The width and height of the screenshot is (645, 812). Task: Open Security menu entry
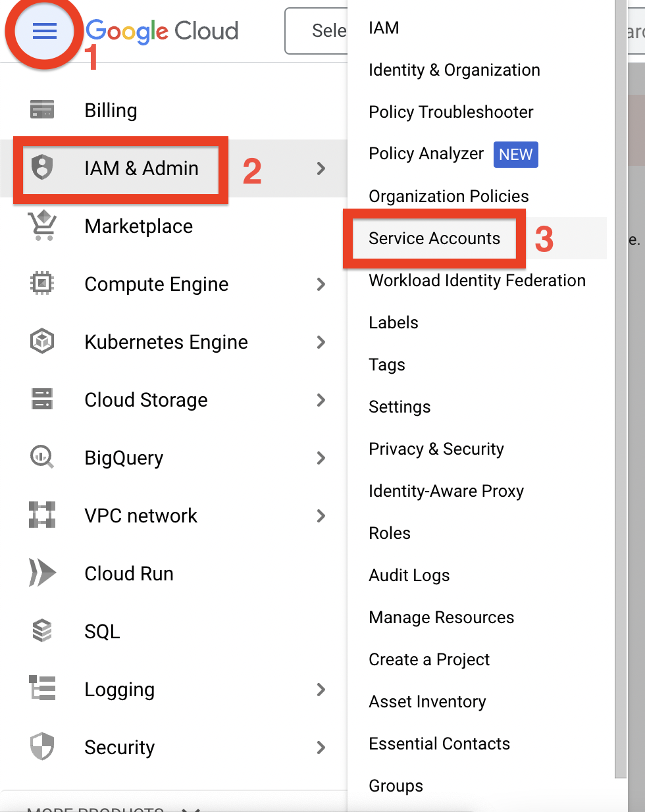pos(120,748)
